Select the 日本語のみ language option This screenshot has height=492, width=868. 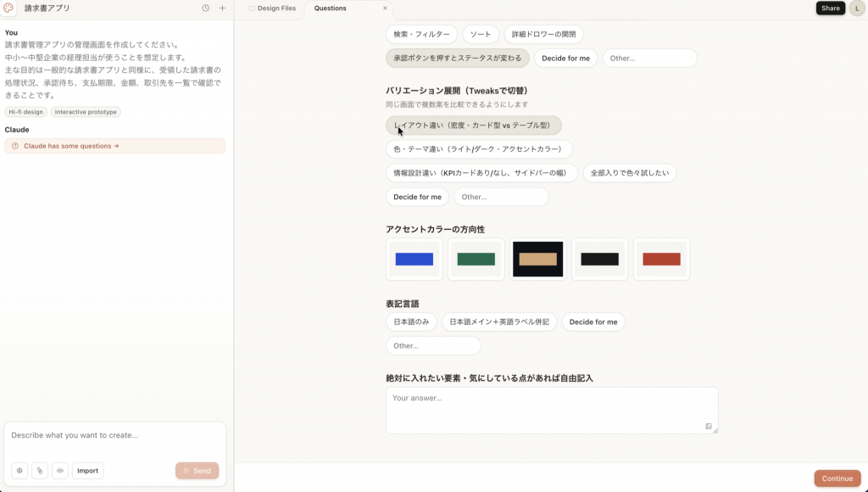[x=411, y=321]
